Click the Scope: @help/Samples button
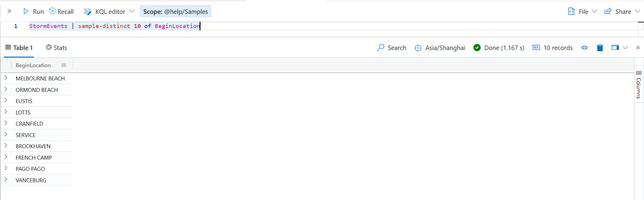Viewport: 644px width, 200px height. coord(176,11)
